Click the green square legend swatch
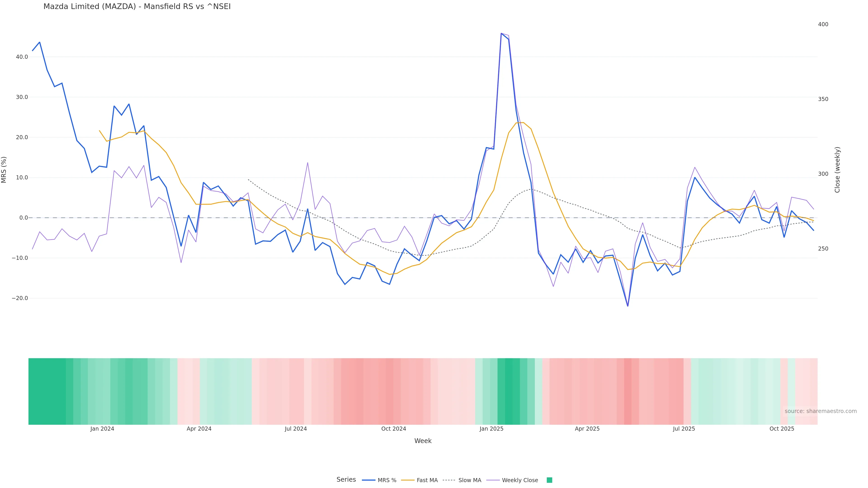 click(x=549, y=480)
